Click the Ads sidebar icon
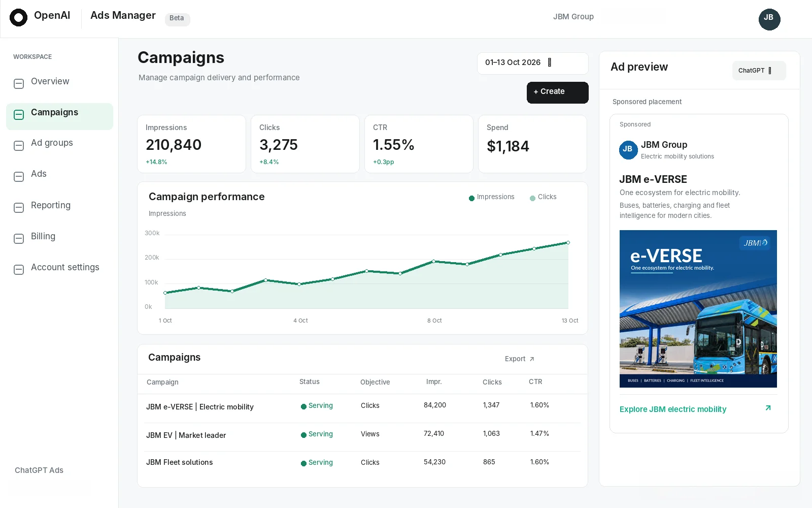Image resolution: width=812 pixels, height=508 pixels. pos(19,177)
